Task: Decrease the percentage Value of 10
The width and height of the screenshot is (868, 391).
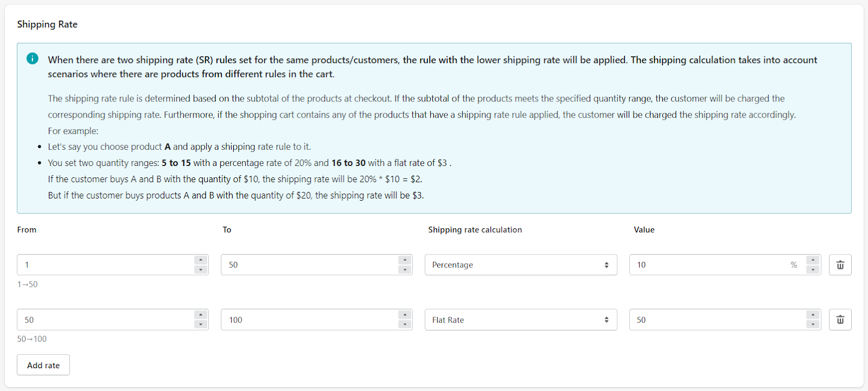Action: (x=813, y=270)
